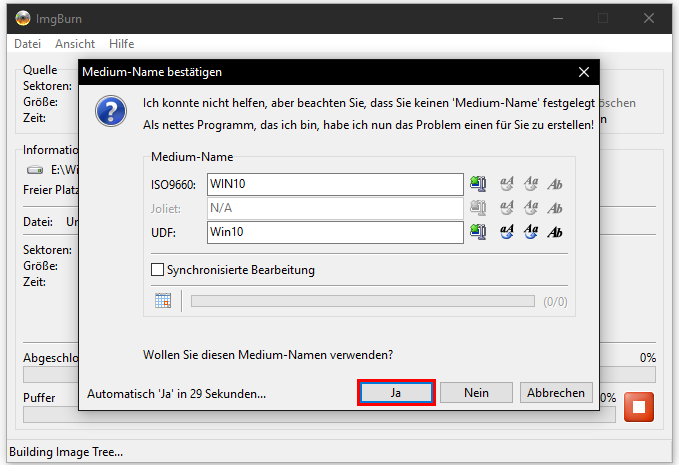
Task: Click title case icon in Joliet row
Action: point(555,208)
